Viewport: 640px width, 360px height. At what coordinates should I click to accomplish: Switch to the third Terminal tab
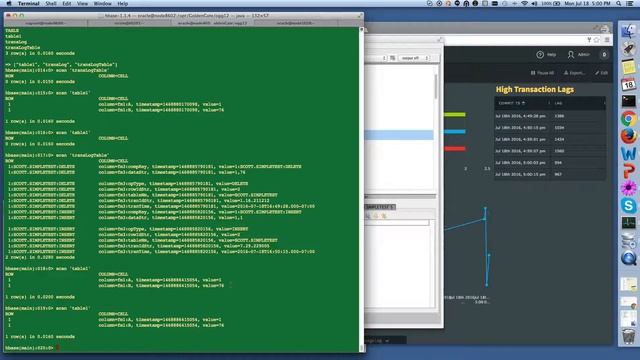pos(212,23)
